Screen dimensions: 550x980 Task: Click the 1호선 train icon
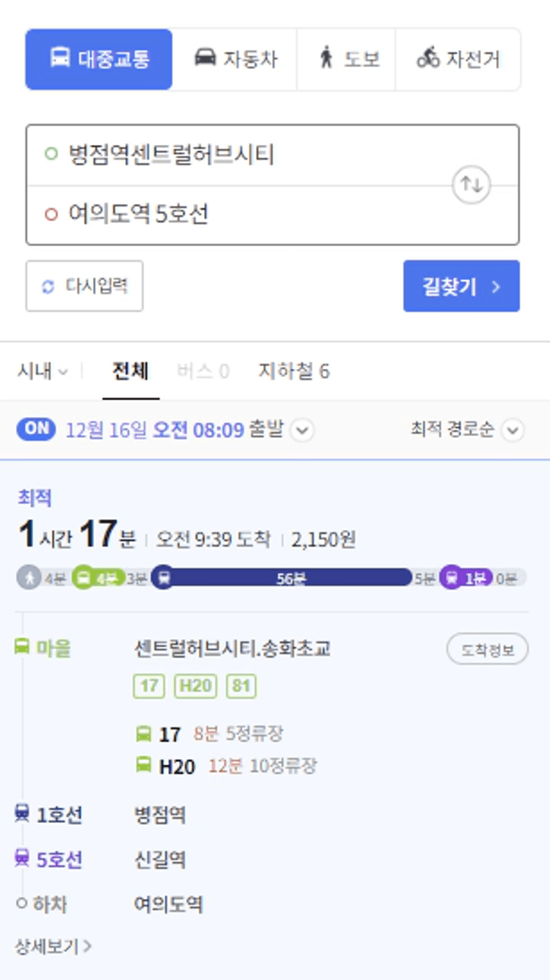[x=22, y=813]
